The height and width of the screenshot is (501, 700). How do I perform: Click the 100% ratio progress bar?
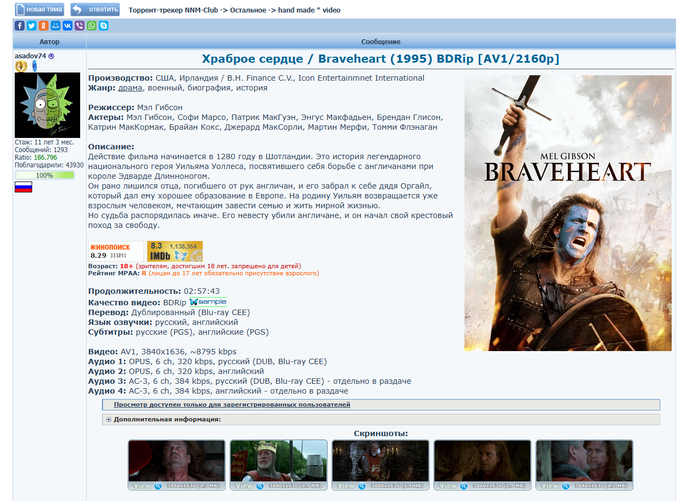(45, 175)
